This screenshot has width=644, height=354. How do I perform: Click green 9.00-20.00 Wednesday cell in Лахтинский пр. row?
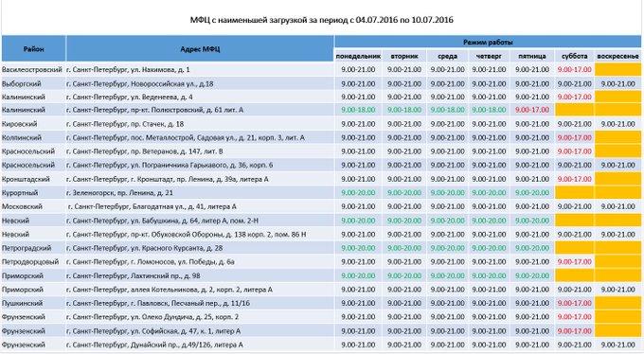447,276
